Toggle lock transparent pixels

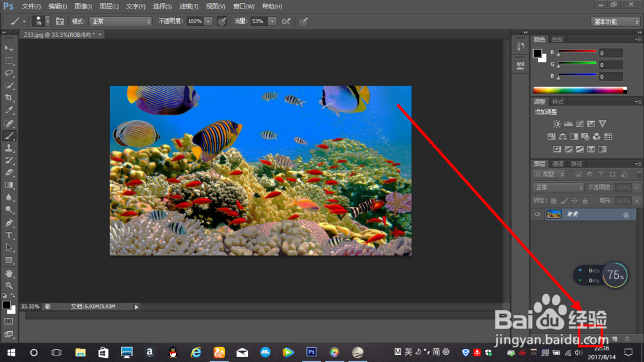[x=554, y=201]
